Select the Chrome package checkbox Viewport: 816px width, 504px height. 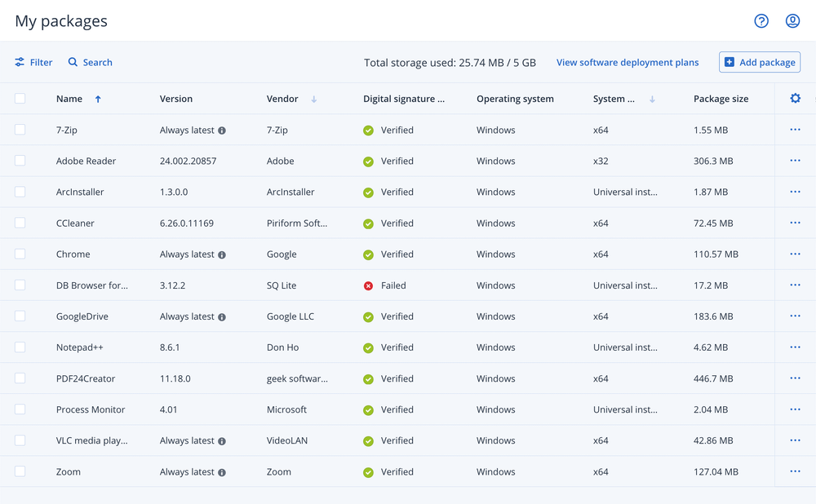[x=20, y=254]
